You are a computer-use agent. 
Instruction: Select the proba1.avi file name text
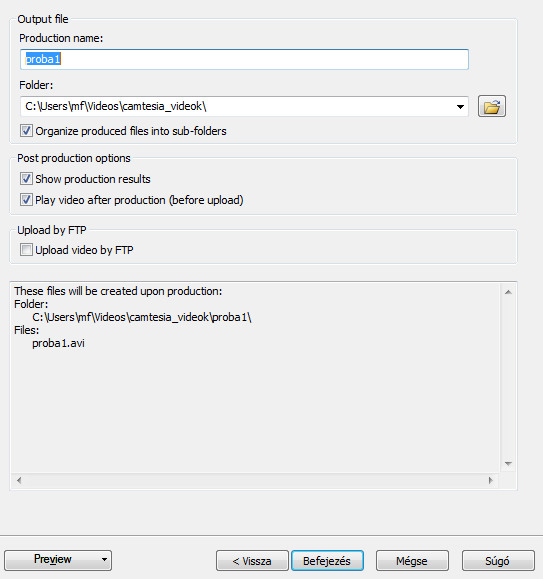[58, 343]
